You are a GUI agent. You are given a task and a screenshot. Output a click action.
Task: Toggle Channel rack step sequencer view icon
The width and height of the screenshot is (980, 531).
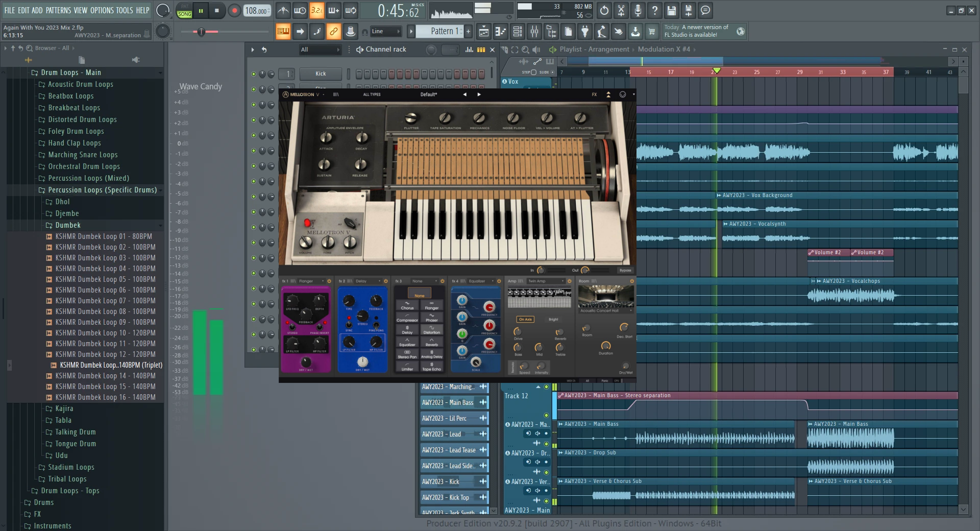pyautogui.click(x=481, y=50)
